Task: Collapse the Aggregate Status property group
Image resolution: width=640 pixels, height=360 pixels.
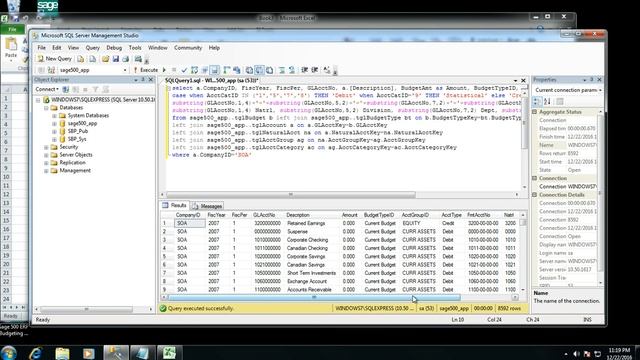Action: coord(535,112)
